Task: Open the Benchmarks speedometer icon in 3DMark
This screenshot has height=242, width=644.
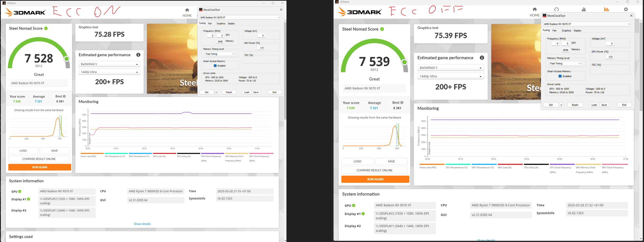Action: coord(556,9)
